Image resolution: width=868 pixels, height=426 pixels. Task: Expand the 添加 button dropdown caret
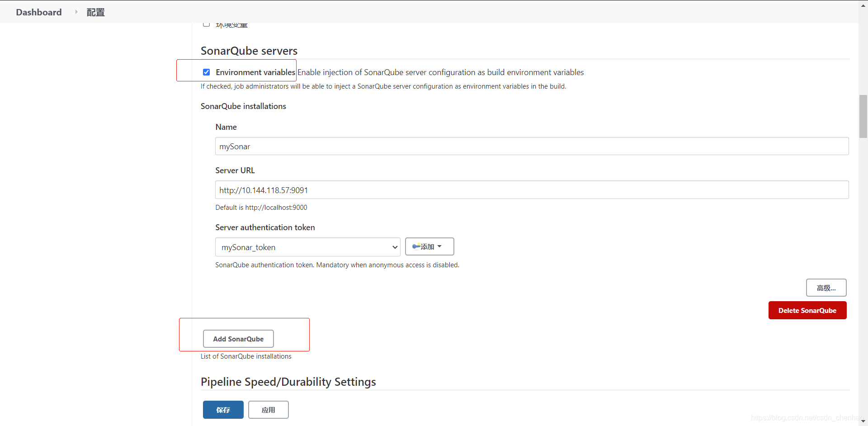coord(439,246)
